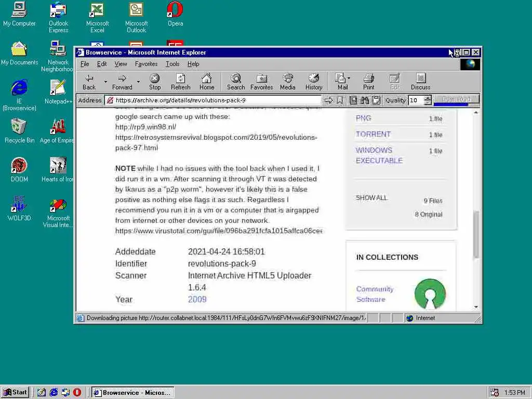
Task: Click the Forward toolbar button
Action: (122, 82)
